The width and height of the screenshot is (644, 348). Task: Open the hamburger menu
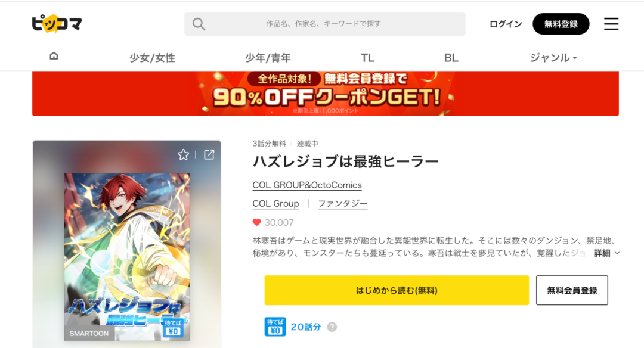[x=611, y=24]
